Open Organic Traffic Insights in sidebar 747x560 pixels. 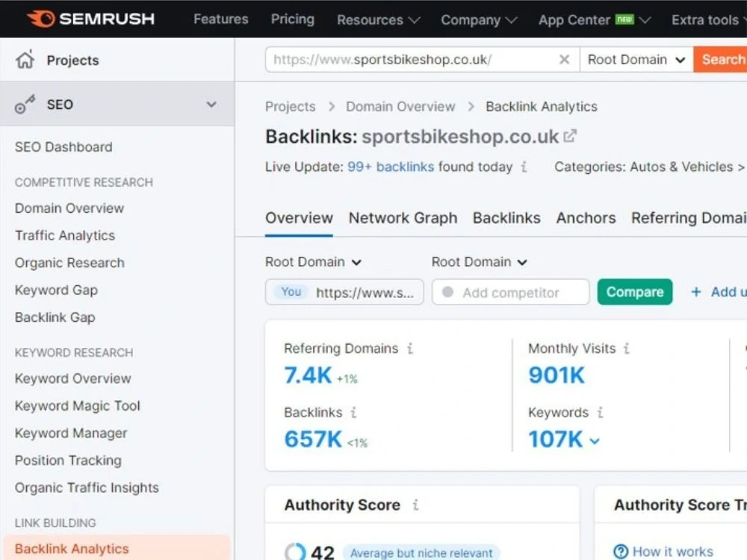(x=87, y=488)
